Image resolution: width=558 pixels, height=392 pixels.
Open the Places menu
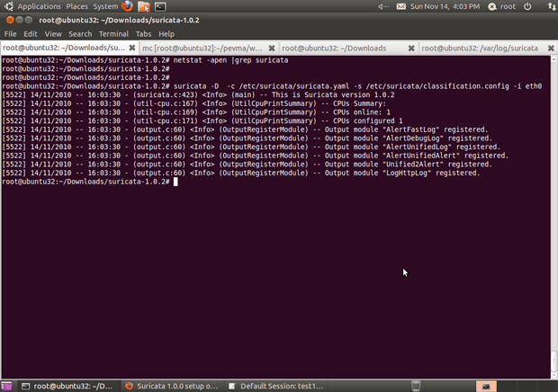(x=76, y=6)
